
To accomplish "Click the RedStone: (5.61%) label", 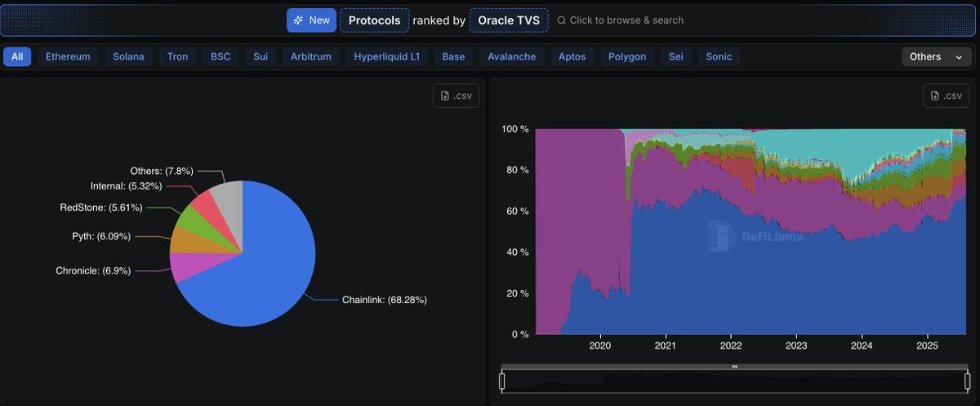I will tap(101, 207).
